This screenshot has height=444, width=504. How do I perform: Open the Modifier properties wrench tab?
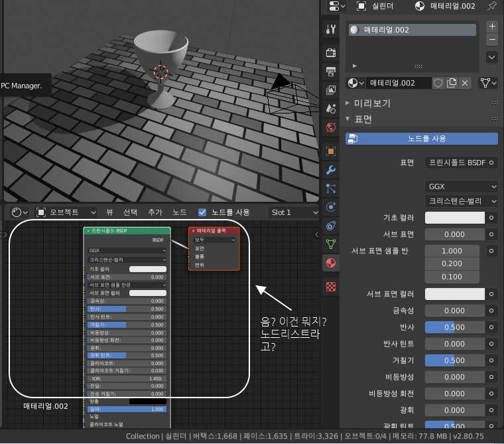[x=331, y=169]
